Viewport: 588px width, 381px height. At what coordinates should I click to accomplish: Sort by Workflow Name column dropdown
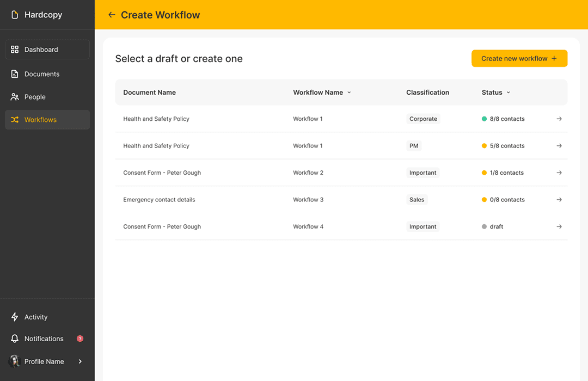point(349,93)
